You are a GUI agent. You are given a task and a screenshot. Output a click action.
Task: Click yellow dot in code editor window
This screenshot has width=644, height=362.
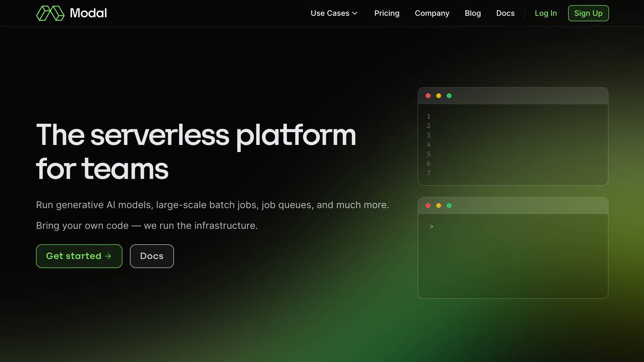(438, 96)
